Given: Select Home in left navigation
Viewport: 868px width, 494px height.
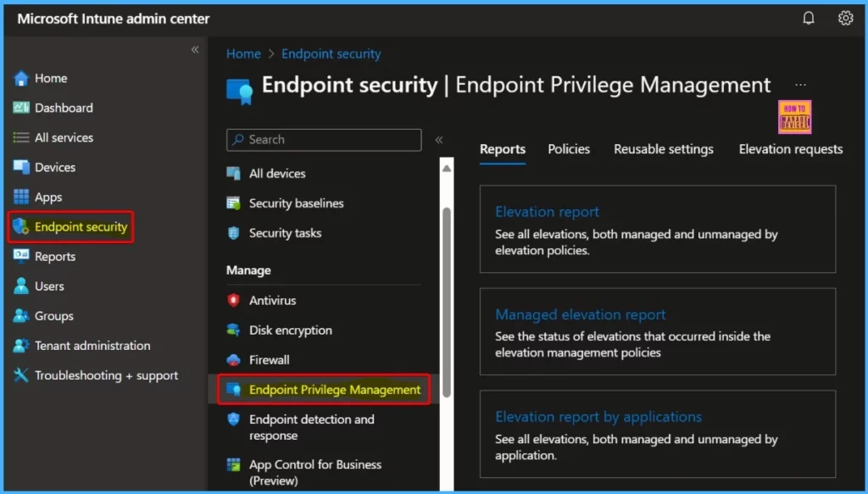Looking at the screenshot, I should coord(51,79).
